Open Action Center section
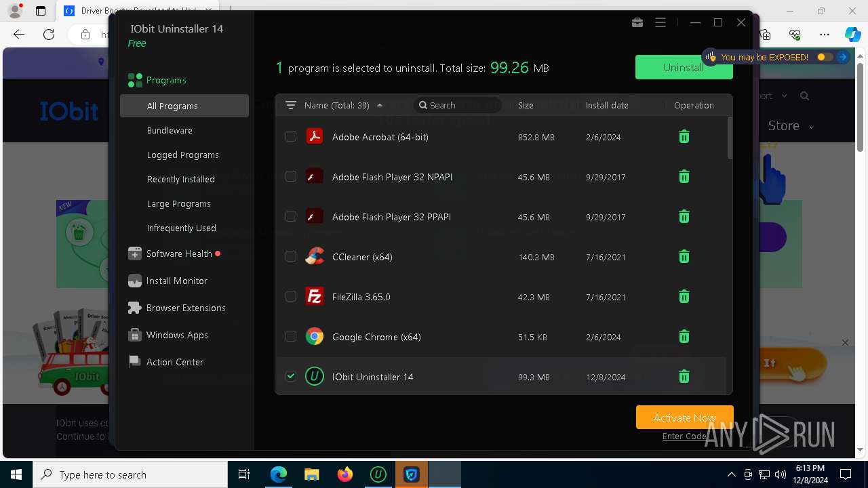868x488 pixels. point(175,362)
